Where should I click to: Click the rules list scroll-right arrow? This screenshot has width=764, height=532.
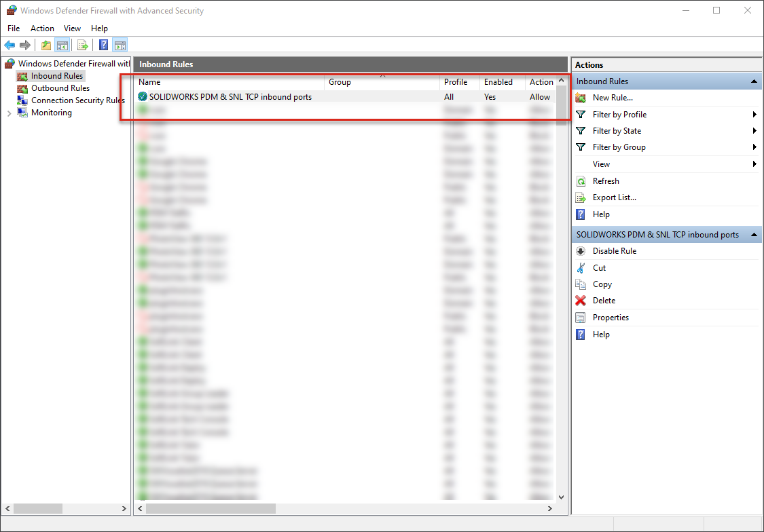(549, 509)
